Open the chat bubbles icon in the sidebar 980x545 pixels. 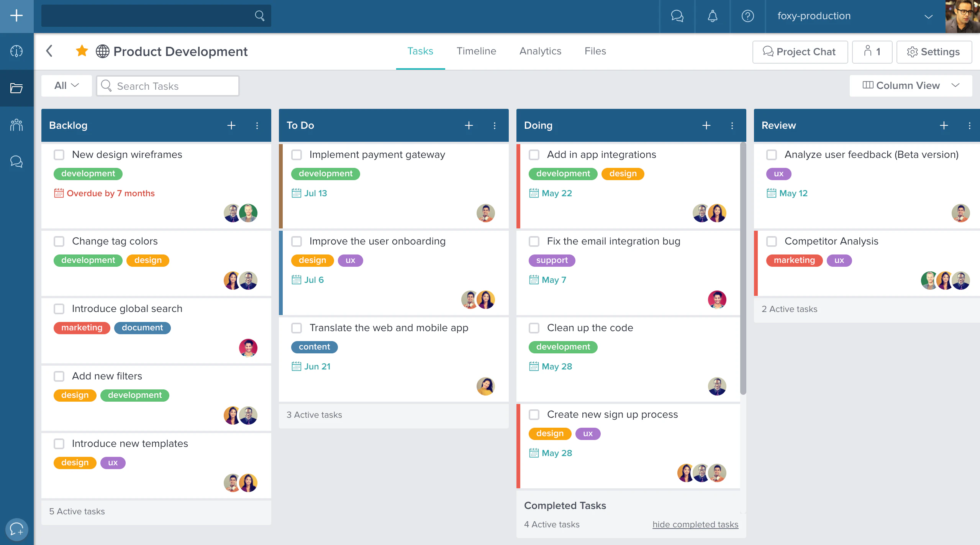tap(16, 161)
